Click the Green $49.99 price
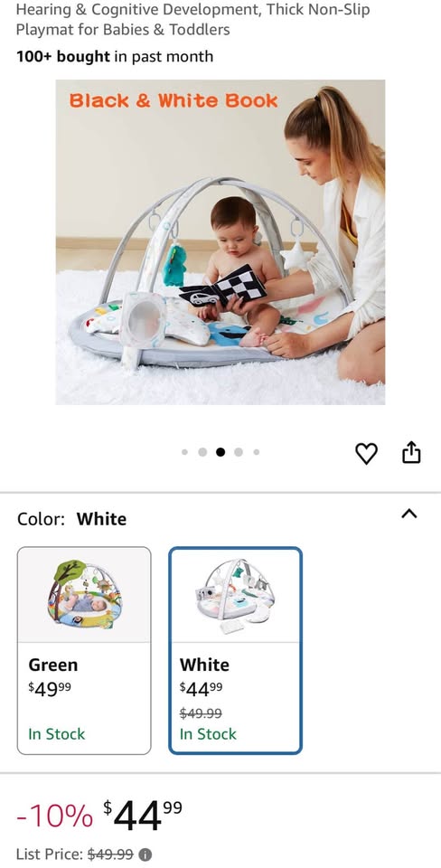441x868 pixels. pos(50,688)
